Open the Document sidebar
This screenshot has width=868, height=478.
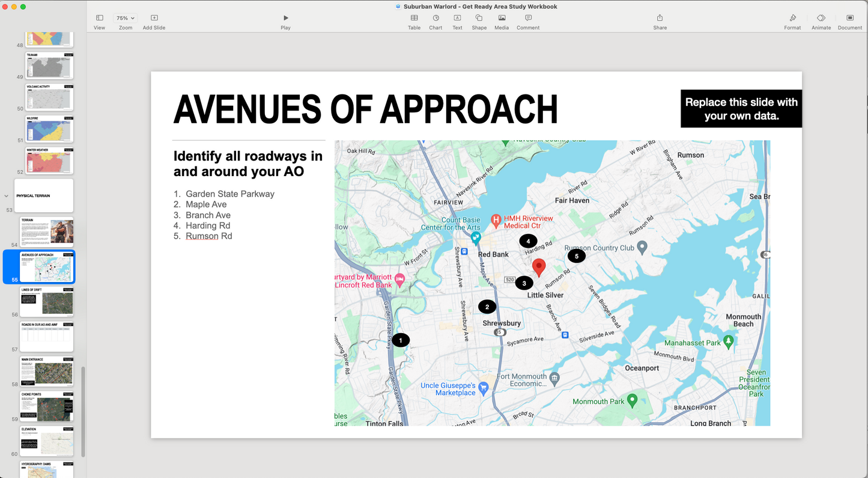(850, 22)
